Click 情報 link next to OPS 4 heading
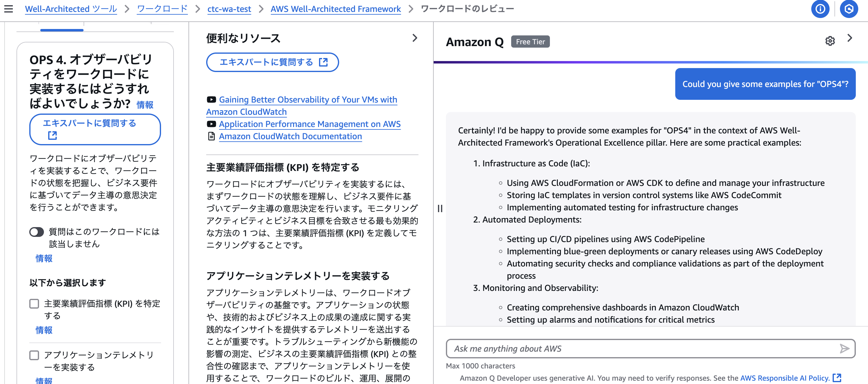 pos(145,105)
